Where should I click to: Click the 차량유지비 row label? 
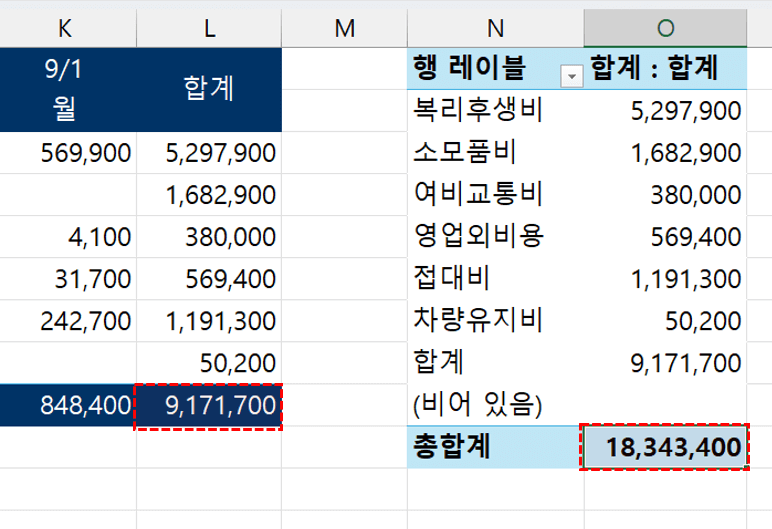[x=496, y=321]
